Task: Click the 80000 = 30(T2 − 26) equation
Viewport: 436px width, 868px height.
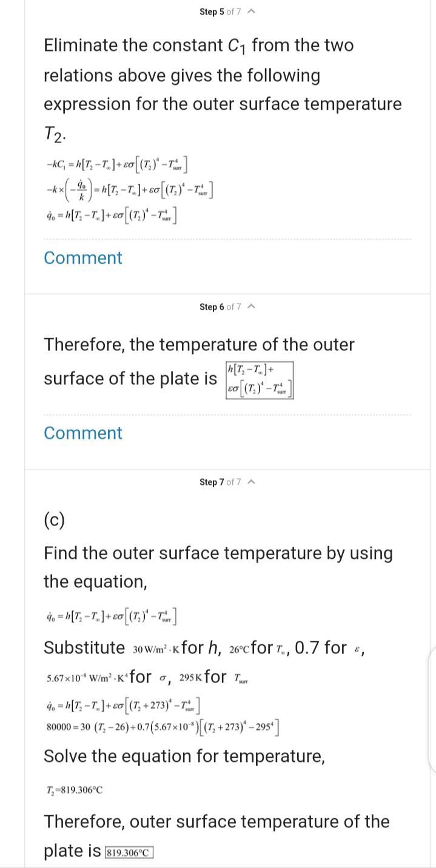Action: point(163,726)
